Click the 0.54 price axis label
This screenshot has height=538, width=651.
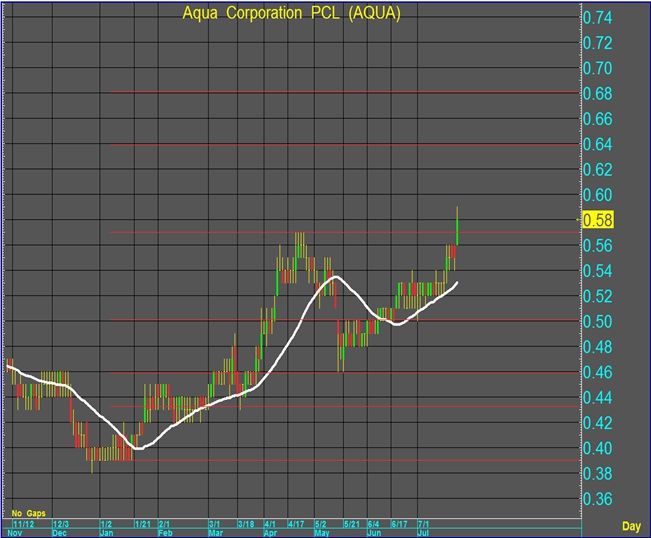[x=597, y=271]
